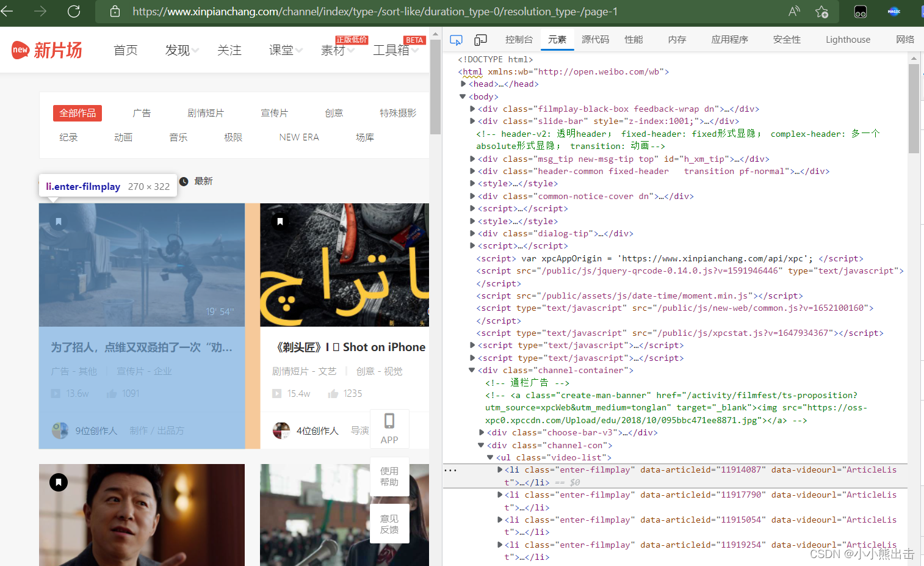
Task: Expand the dialog-tip div node
Action: pos(472,234)
